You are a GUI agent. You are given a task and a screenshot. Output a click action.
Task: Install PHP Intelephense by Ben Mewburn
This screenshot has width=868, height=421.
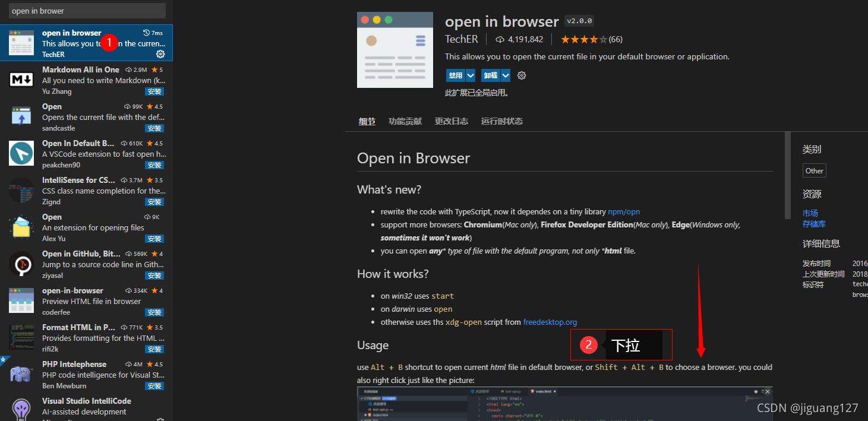(x=154, y=386)
